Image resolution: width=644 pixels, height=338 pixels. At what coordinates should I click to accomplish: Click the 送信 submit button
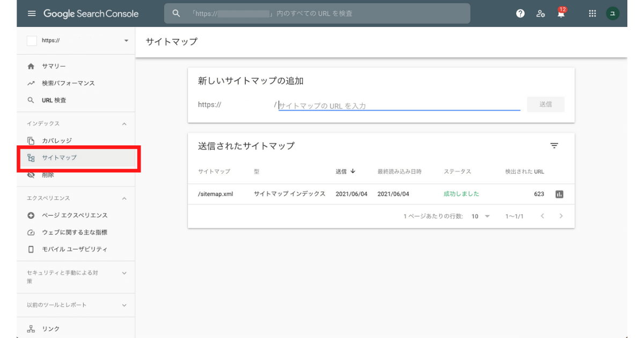coord(545,105)
